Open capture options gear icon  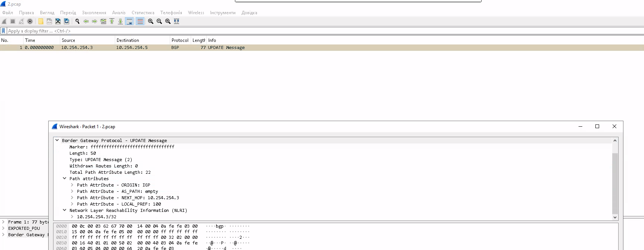30,21
